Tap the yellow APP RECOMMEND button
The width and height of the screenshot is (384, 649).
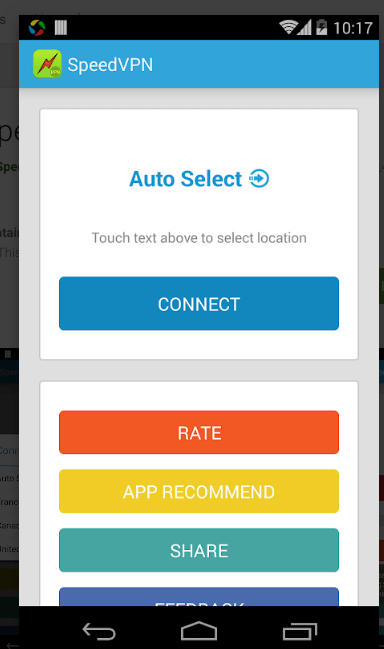(x=199, y=491)
